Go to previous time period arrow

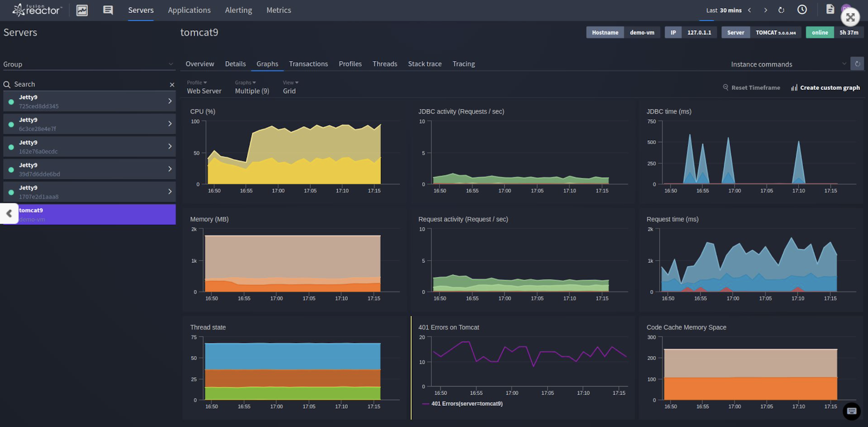tap(750, 10)
